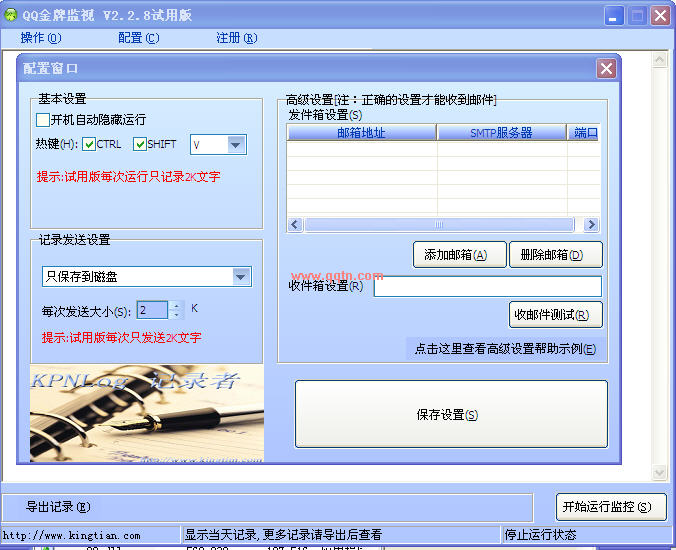Open the 配置(C) menu
Viewport: 676px width, 550px height.
[x=138, y=38]
